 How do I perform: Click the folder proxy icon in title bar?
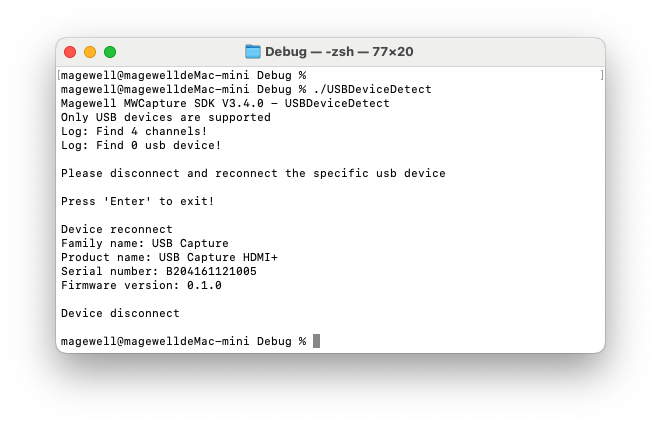tap(253, 52)
